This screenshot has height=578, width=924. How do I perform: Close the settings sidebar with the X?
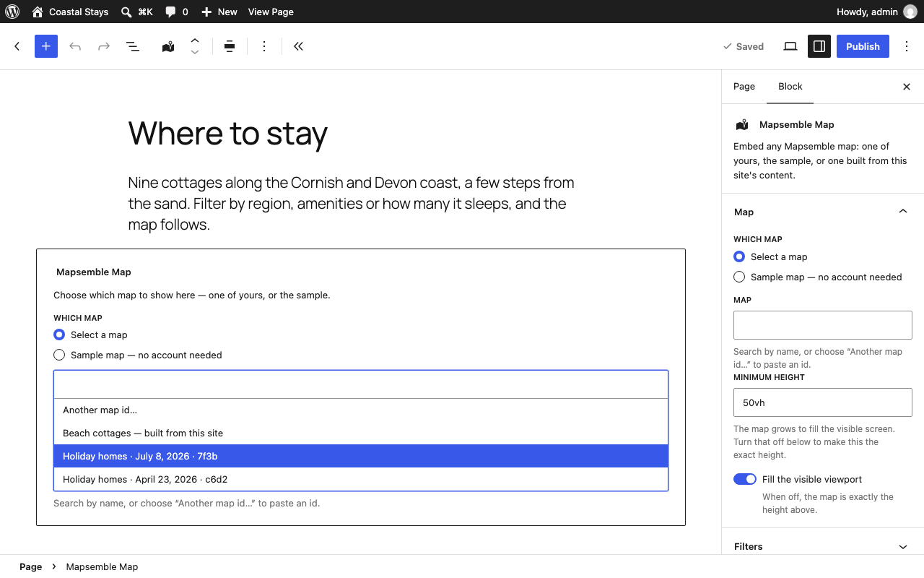(x=907, y=87)
